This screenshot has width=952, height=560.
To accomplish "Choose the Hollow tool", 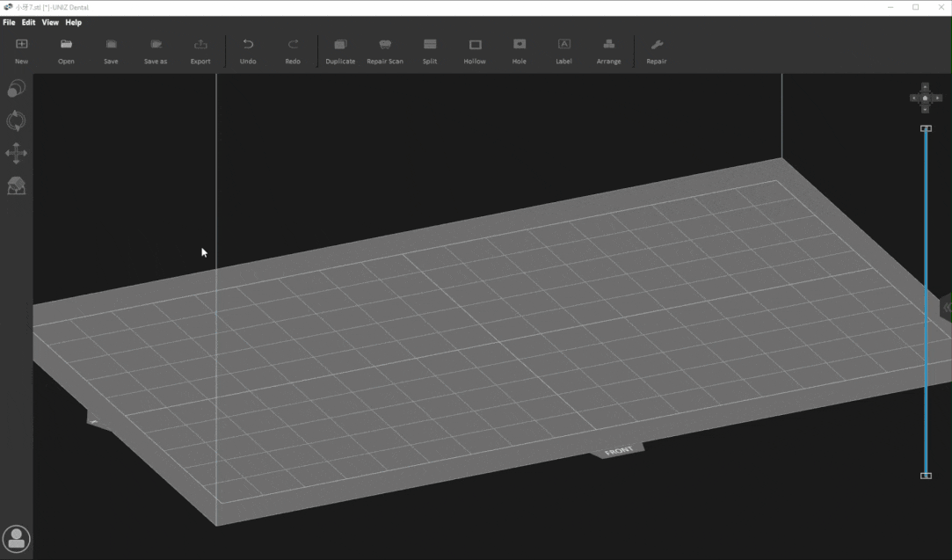I will pyautogui.click(x=475, y=45).
